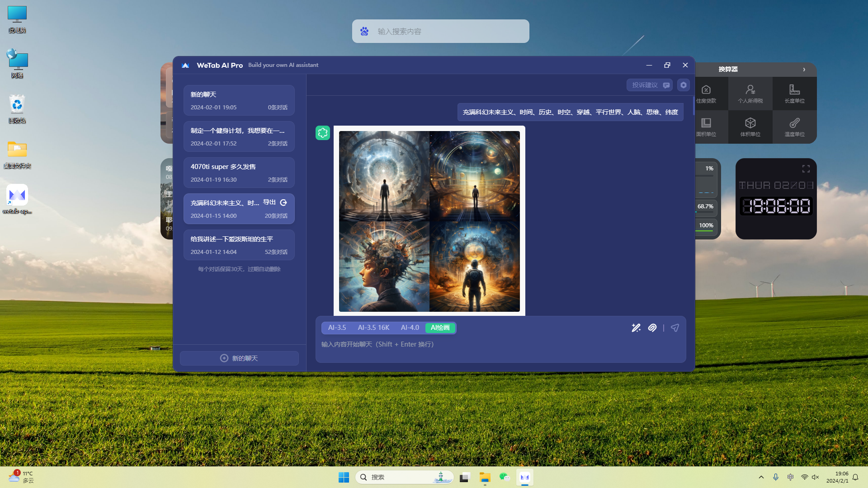Click the 投诉建议 feedback button

tap(649, 85)
